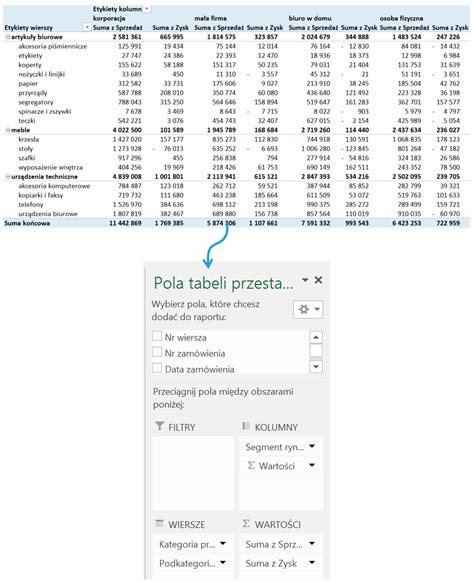Click the cell with value 2 581 361

[x=127, y=37]
